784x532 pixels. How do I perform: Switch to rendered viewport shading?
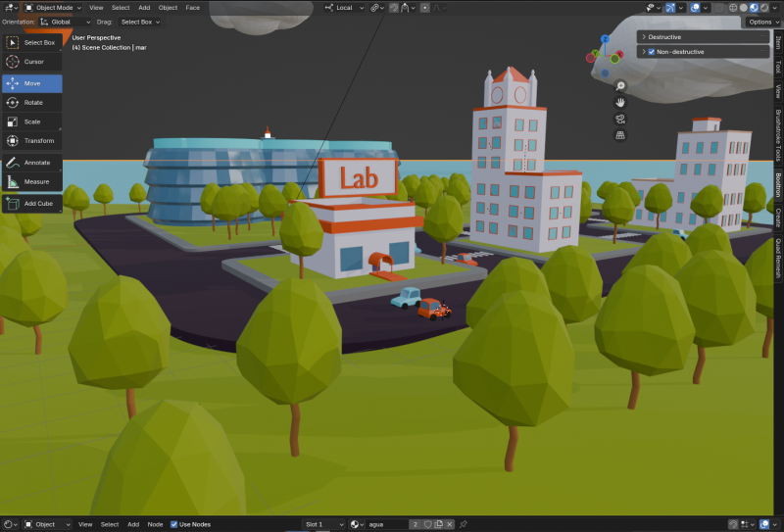pos(764,8)
